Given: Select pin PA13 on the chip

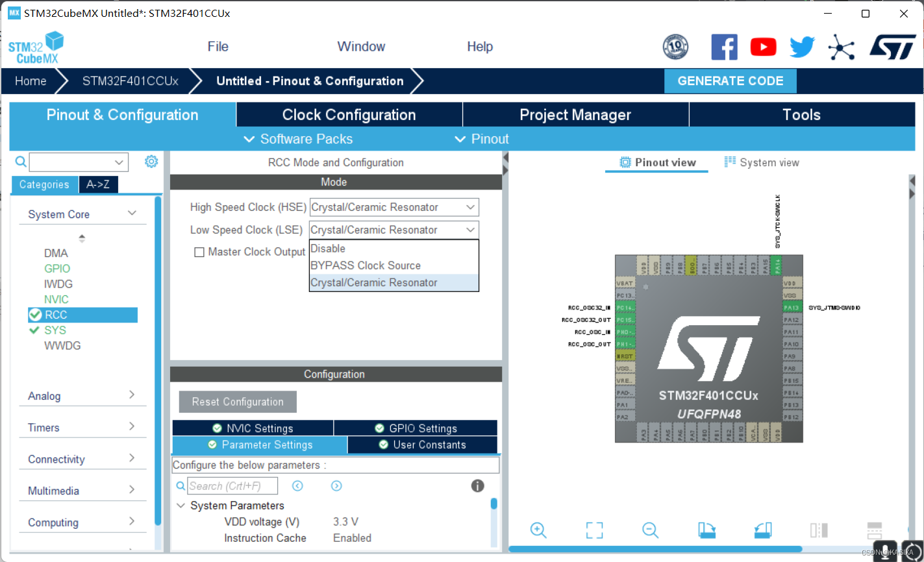Looking at the screenshot, I should pyautogui.click(x=792, y=308).
